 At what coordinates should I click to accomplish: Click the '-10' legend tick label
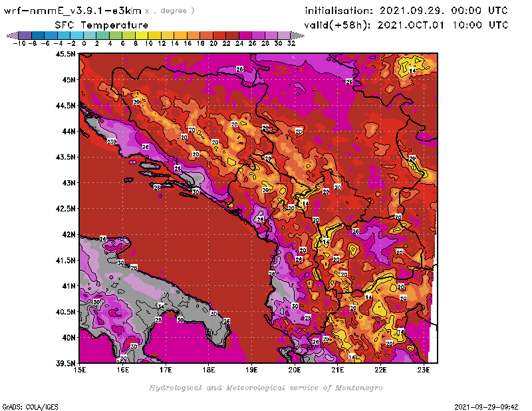19,43
